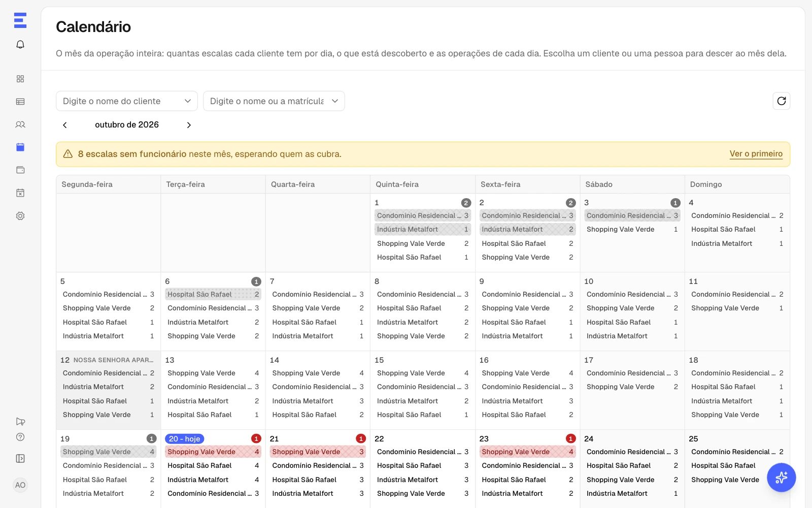812x508 pixels.
Task: Select Indústria Metalfort entry on day 2
Action: pos(528,230)
